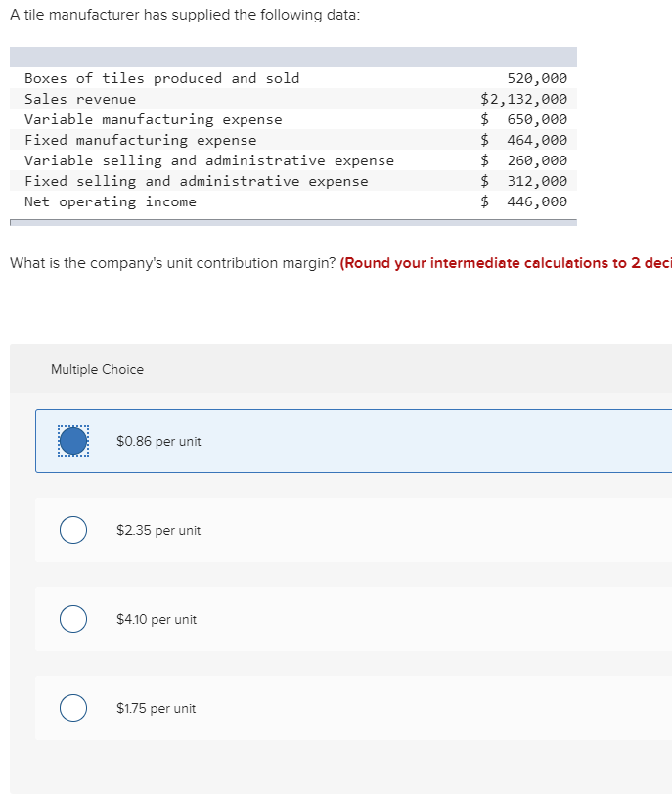
Task: Select the $2.35 per unit radio button
Action: pos(71,529)
